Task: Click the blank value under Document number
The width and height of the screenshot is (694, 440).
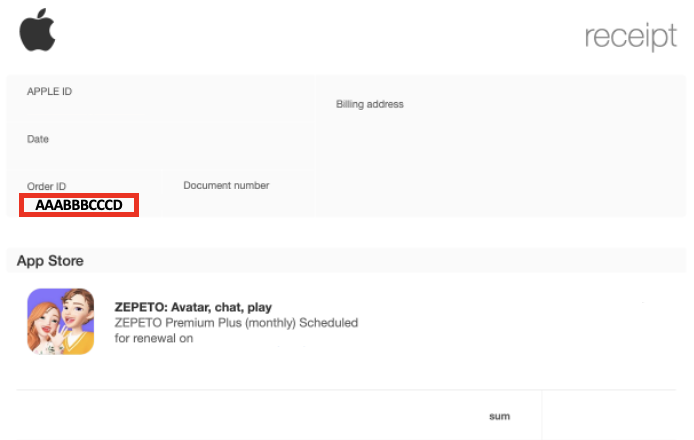Action: point(226,204)
